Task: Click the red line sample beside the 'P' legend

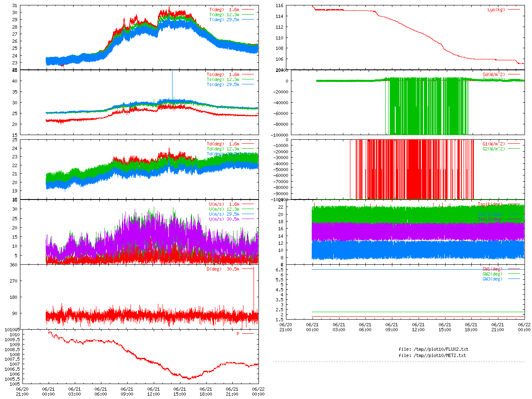Action: (x=248, y=334)
